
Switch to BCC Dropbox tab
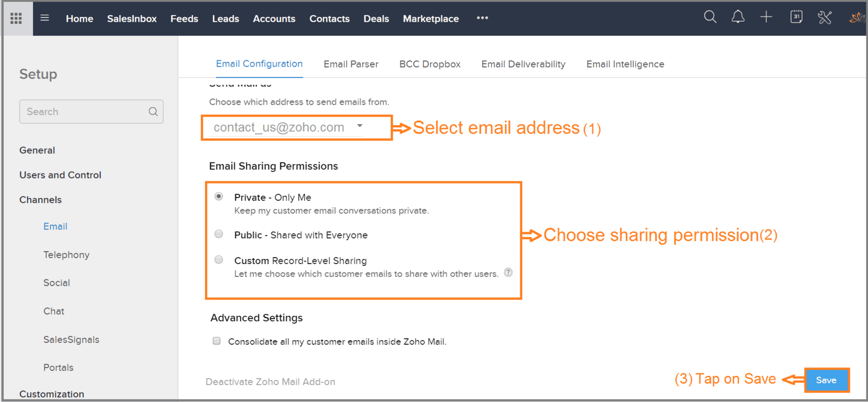pos(430,64)
